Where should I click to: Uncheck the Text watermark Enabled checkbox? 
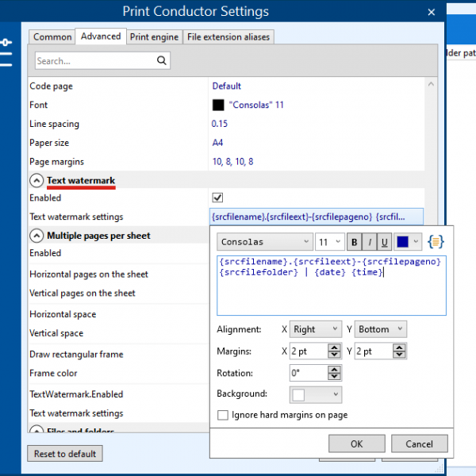click(218, 198)
